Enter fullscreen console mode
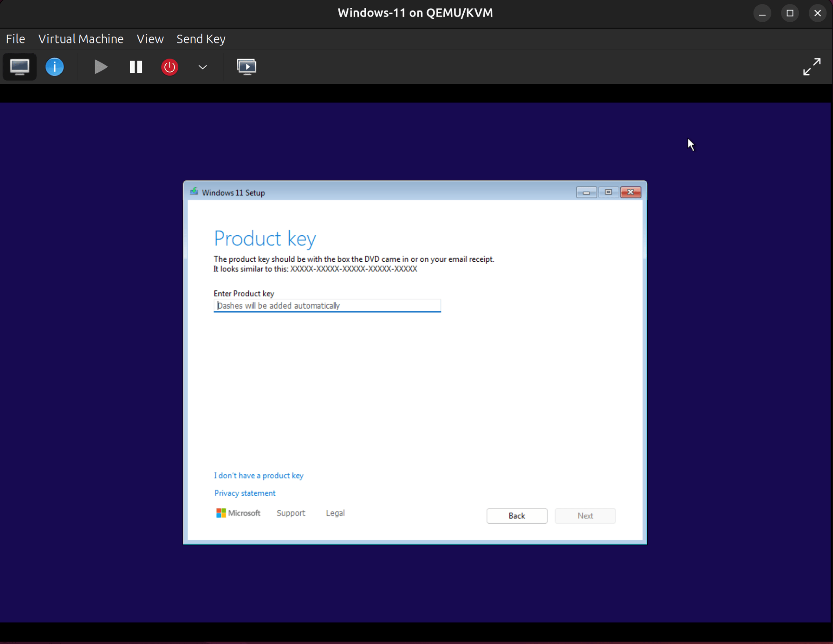 coord(811,66)
